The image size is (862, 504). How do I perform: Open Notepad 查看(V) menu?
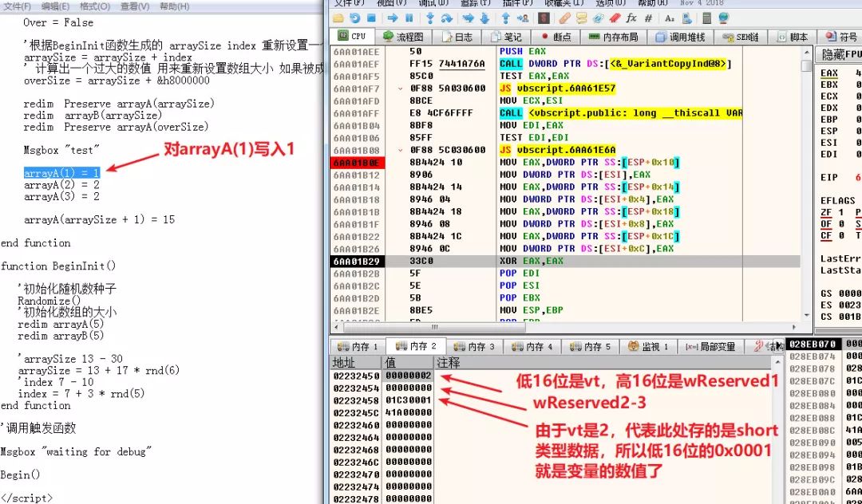[x=135, y=6]
